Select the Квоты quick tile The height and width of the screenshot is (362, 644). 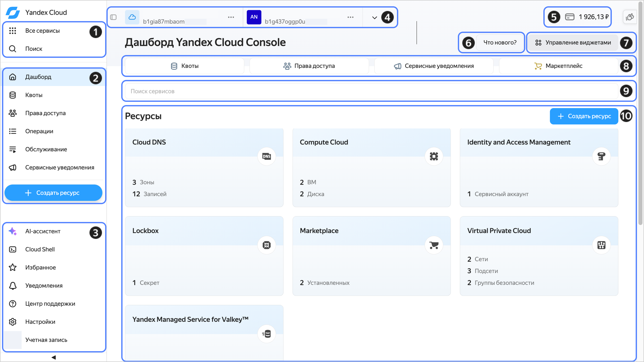click(185, 66)
